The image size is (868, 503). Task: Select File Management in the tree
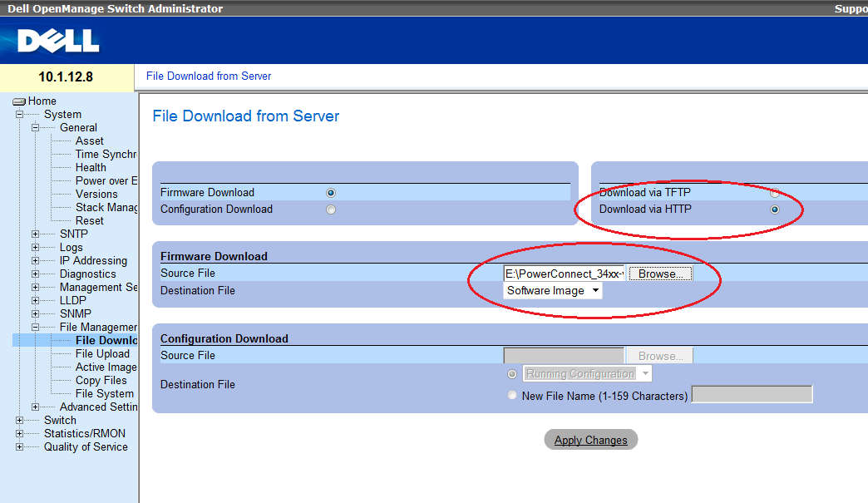tap(98, 327)
